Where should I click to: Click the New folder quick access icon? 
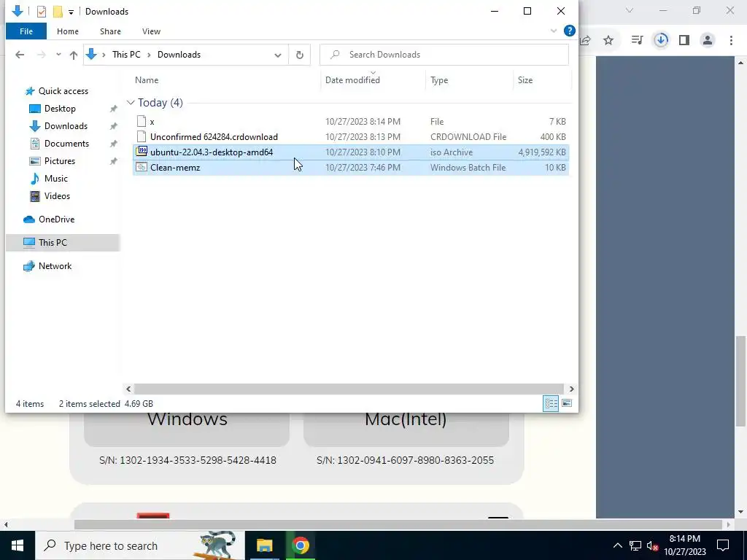[x=58, y=12]
